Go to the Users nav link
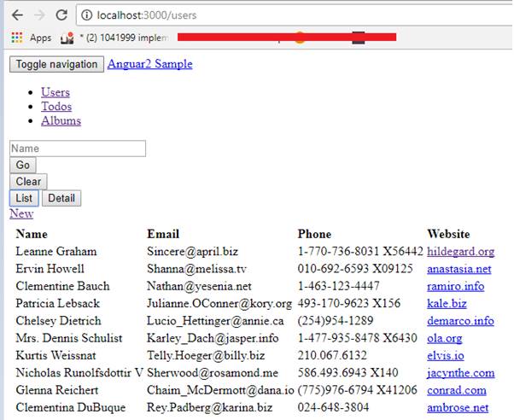This screenshot has height=420, width=514. [55, 92]
